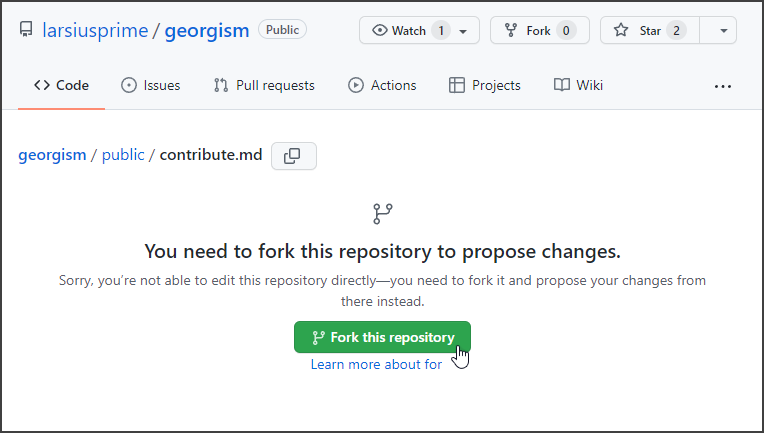The image size is (764, 433).
Task: Open the three-dot more navigation menu
Action: [723, 86]
